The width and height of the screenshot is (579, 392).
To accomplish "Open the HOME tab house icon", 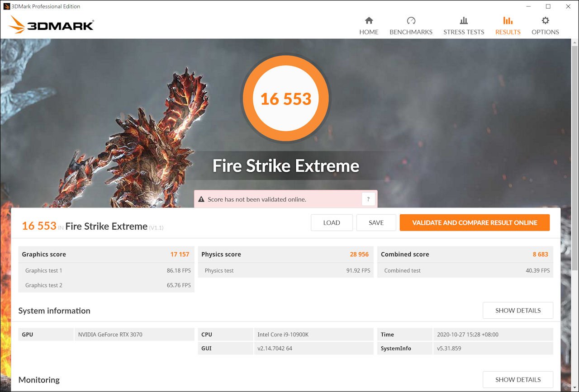I will coord(369,20).
